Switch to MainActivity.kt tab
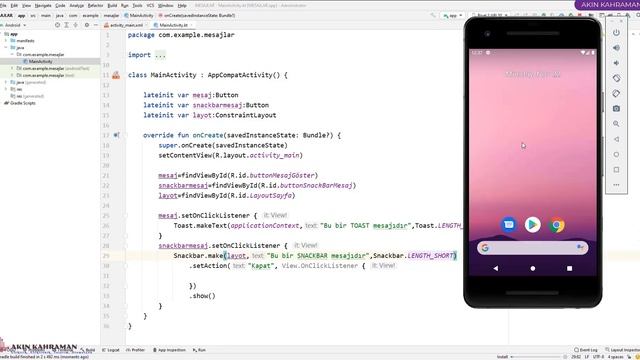Screen dimensions: 640x360 tap(173, 25)
